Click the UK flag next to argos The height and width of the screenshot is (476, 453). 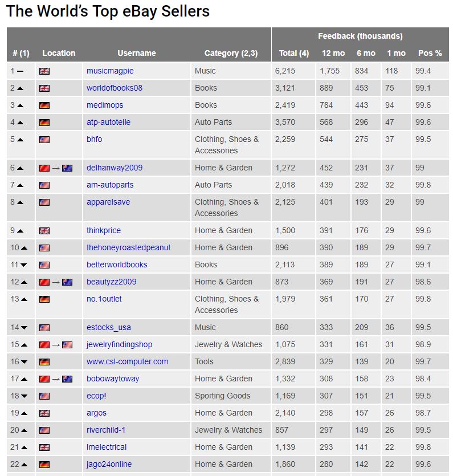click(44, 413)
